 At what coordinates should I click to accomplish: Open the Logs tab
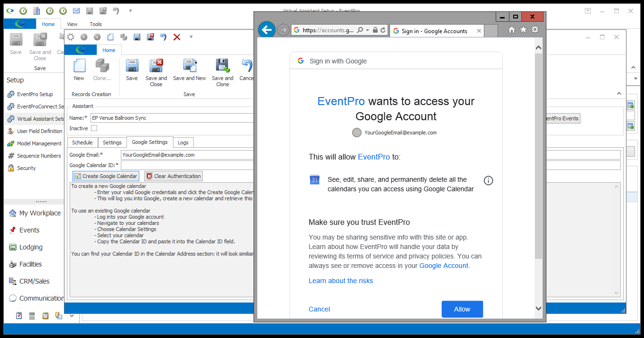[183, 142]
